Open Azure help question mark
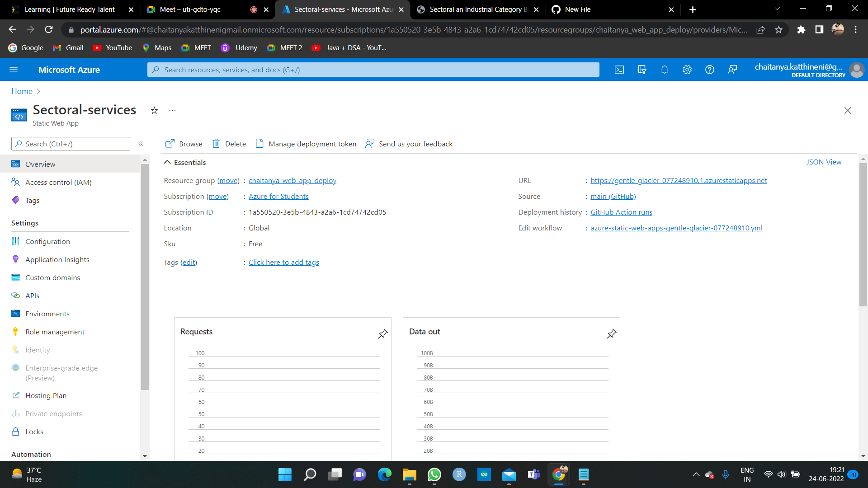This screenshot has width=868, height=488. (x=710, y=70)
